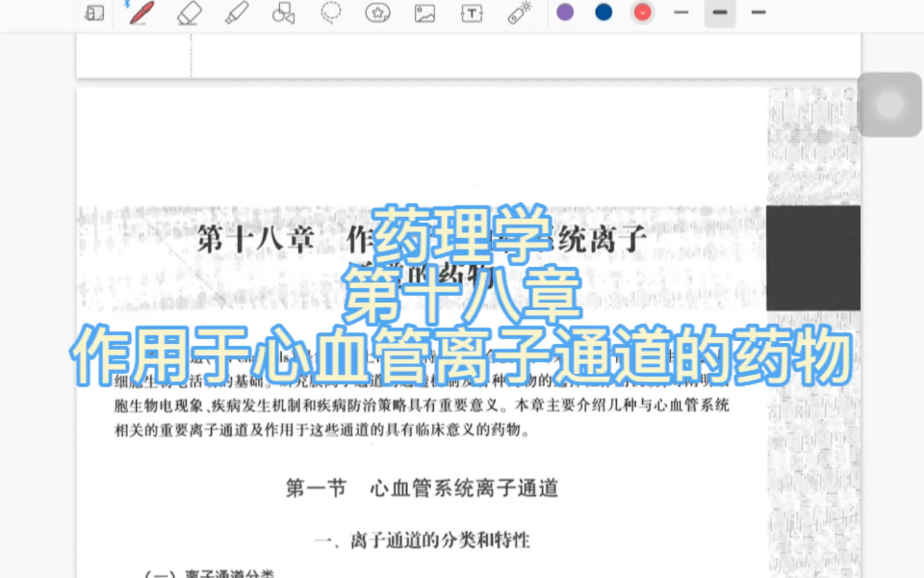Choose the purple pen color
Screen dimensions: 924x578
point(565,12)
